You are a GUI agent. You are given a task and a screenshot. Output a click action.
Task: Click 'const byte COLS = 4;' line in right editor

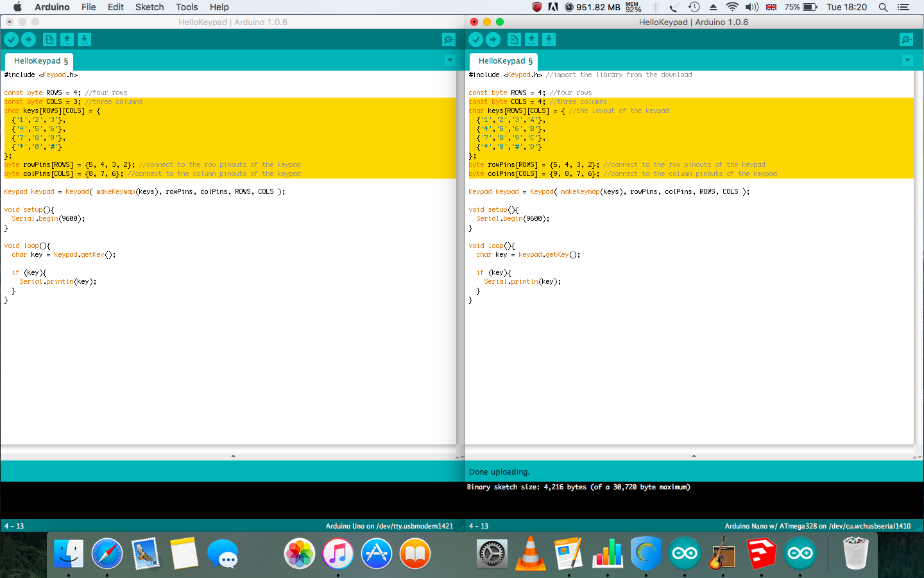pyautogui.click(x=507, y=101)
